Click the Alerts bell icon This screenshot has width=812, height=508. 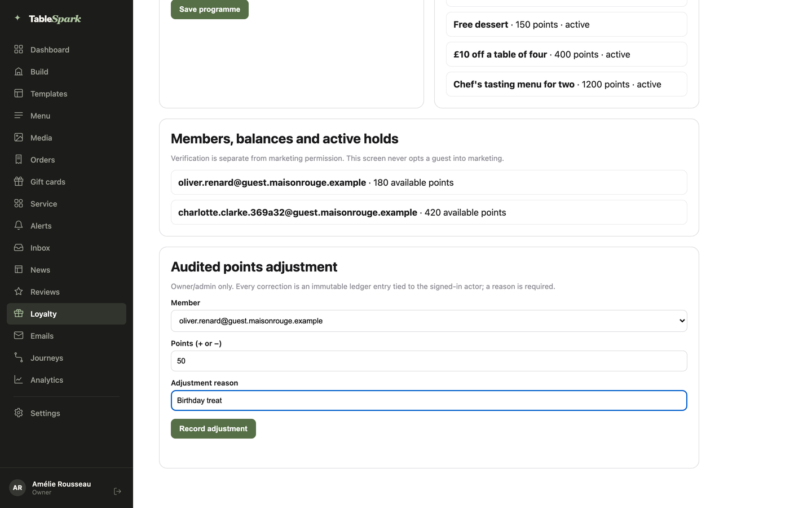(x=19, y=226)
